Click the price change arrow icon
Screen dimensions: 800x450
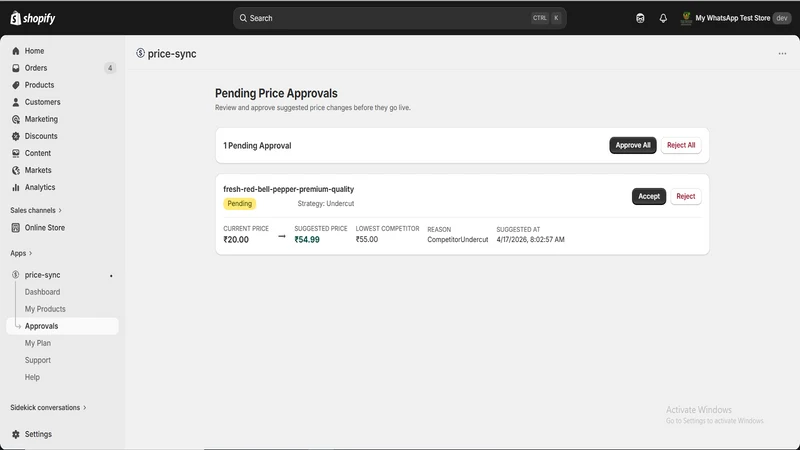click(x=282, y=236)
